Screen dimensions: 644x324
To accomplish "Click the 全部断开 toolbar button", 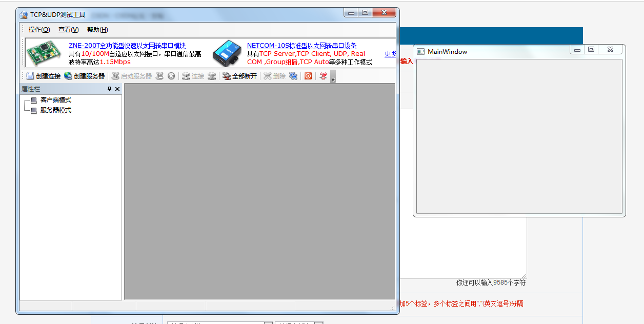I will (x=239, y=76).
